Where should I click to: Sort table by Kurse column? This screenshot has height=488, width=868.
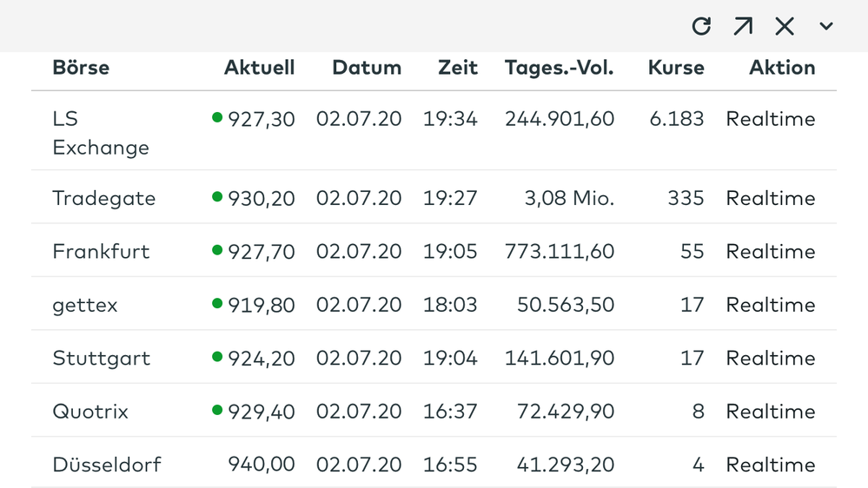click(x=676, y=68)
